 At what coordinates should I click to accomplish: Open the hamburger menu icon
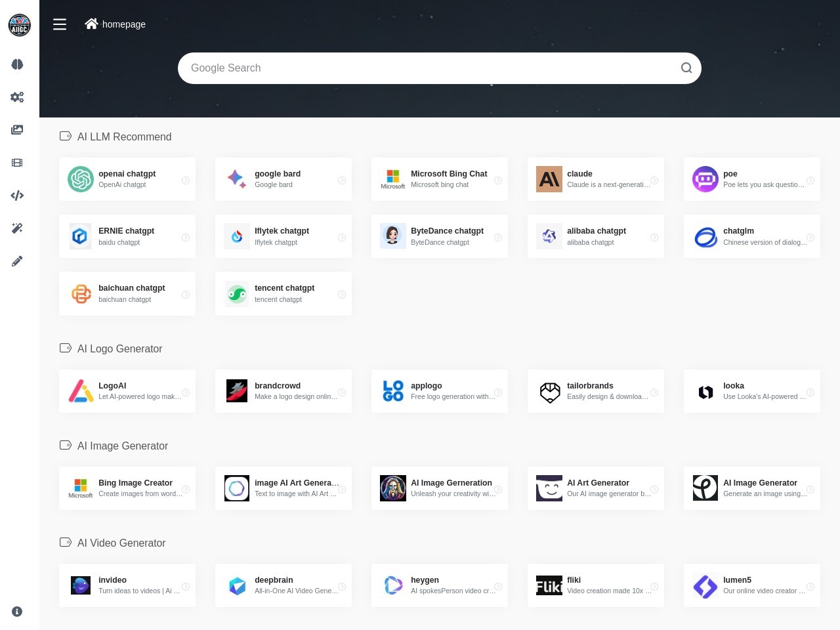click(x=60, y=24)
